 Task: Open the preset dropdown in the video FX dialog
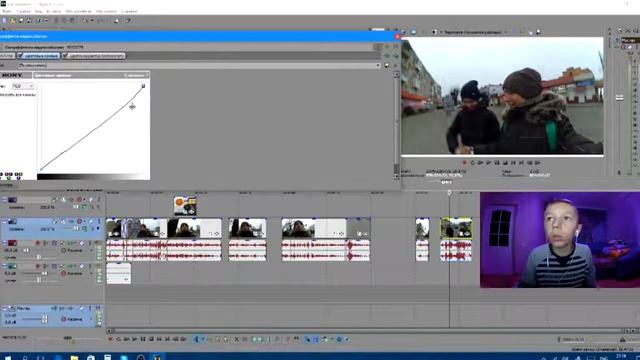tap(378, 65)
